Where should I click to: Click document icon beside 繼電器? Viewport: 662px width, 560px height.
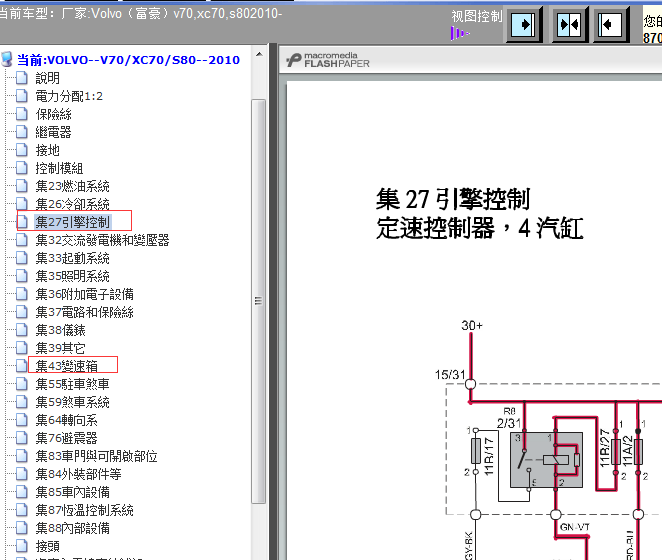pos(22,132)
